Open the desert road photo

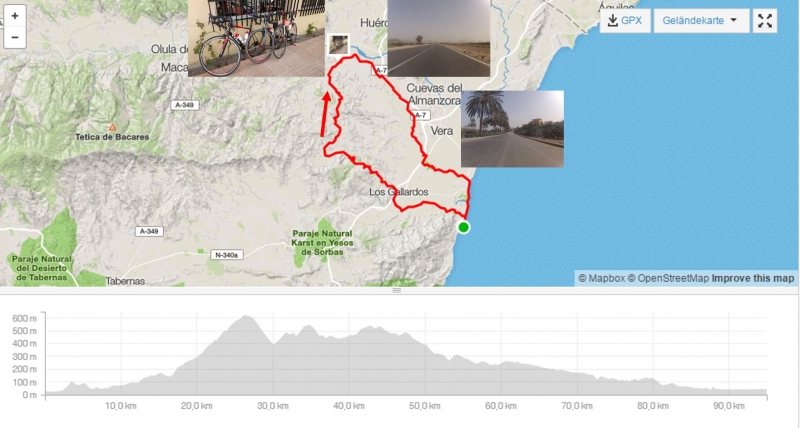[439, 38]
